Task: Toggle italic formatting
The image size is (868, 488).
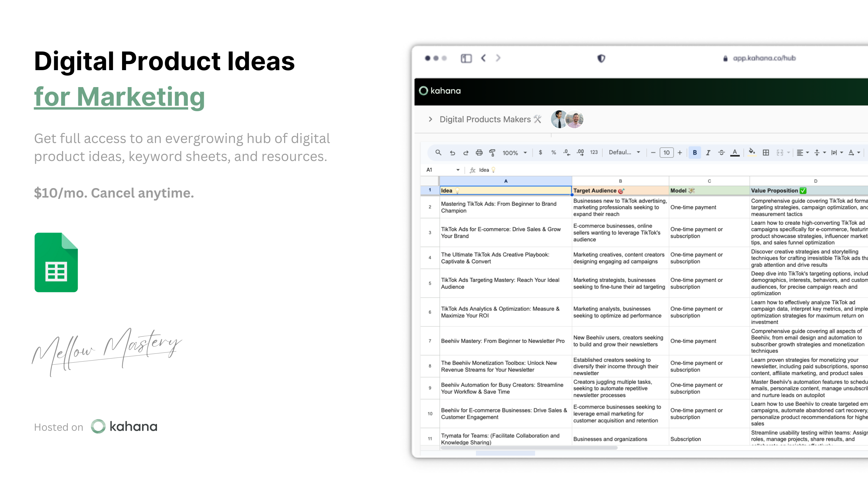Action: (x=708, y=152)
